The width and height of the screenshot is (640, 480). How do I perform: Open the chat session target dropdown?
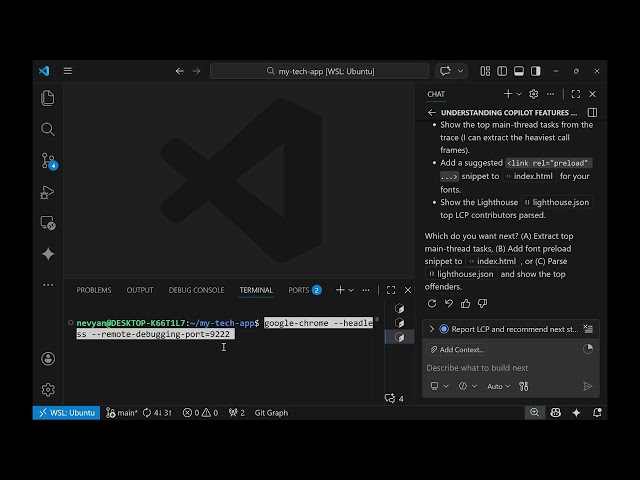[x=439, y=386]
